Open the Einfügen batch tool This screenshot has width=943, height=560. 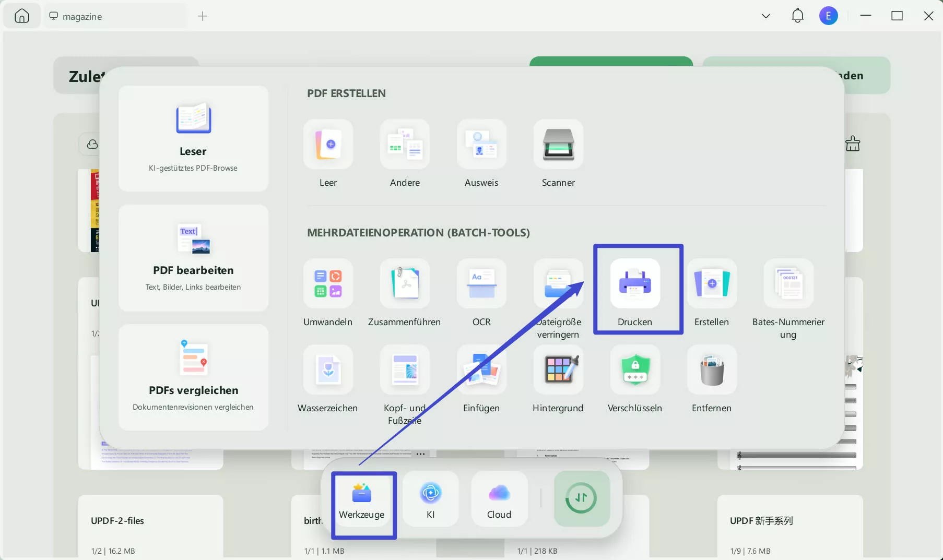[x=481, y=370]
